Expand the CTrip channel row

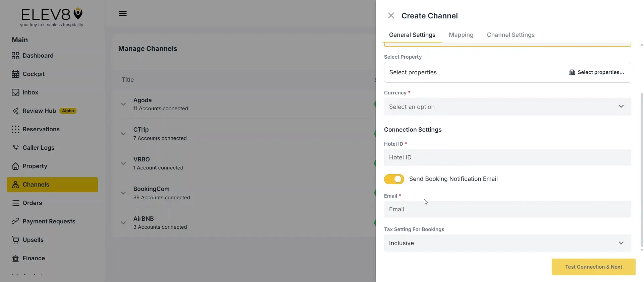pyautogui.click(x=123, y=134)
